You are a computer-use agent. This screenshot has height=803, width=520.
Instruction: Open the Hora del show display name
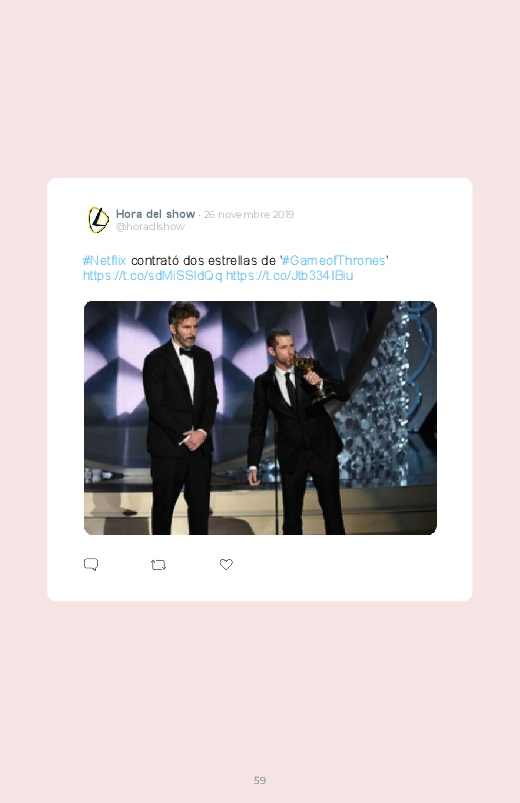[155, 214]
